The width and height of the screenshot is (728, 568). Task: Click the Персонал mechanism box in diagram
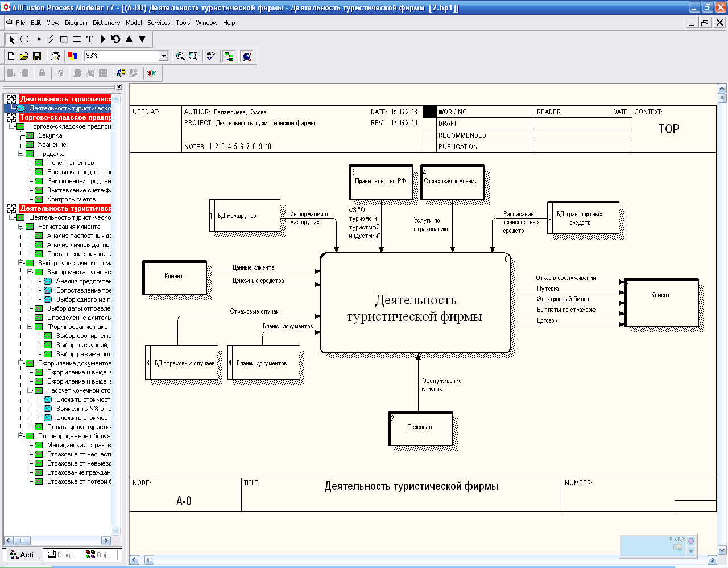point(420,429)
